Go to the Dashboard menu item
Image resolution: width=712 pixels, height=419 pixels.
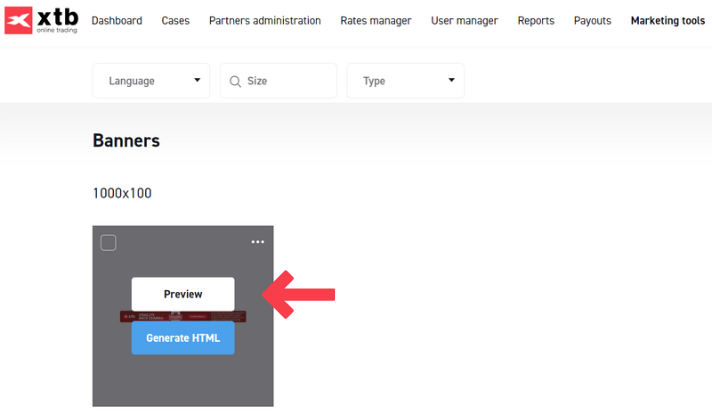[x=116, y=20]
